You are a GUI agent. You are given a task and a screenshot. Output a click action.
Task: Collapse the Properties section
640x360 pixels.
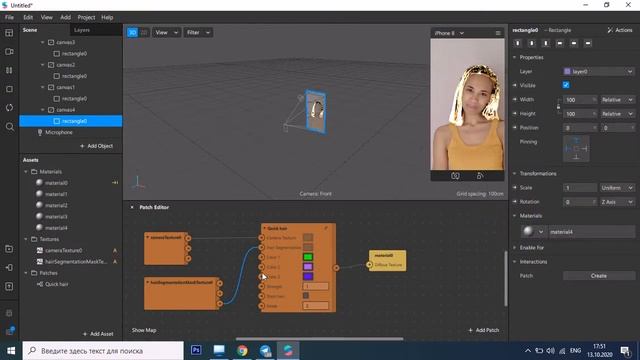click(515, 58)
